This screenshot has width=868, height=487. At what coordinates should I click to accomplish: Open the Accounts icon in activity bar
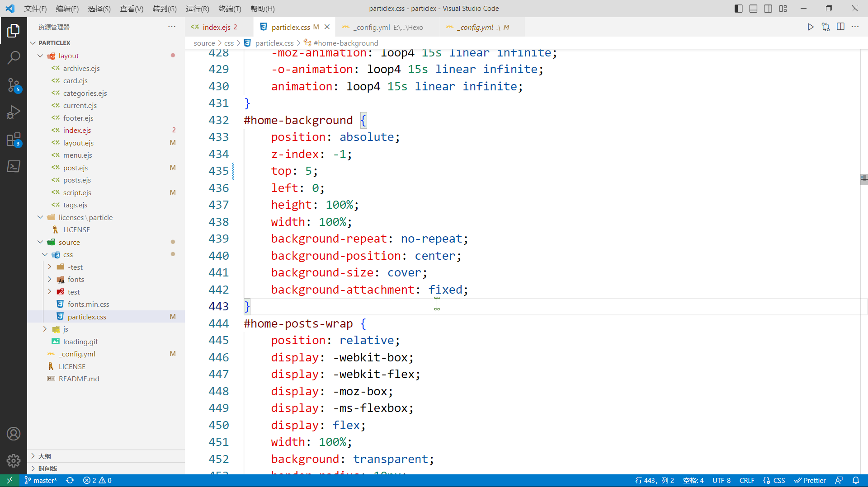pos(14,434)
